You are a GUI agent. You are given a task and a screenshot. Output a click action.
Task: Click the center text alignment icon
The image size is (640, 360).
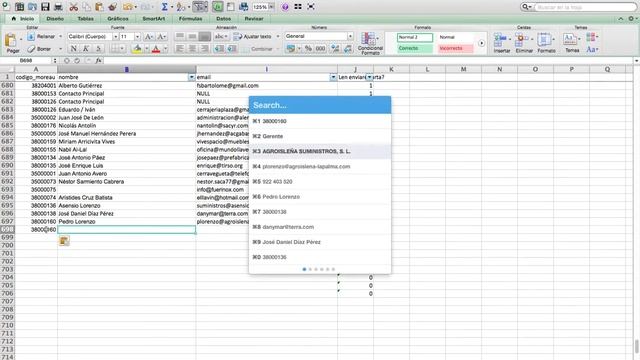(x=192, y=49)
